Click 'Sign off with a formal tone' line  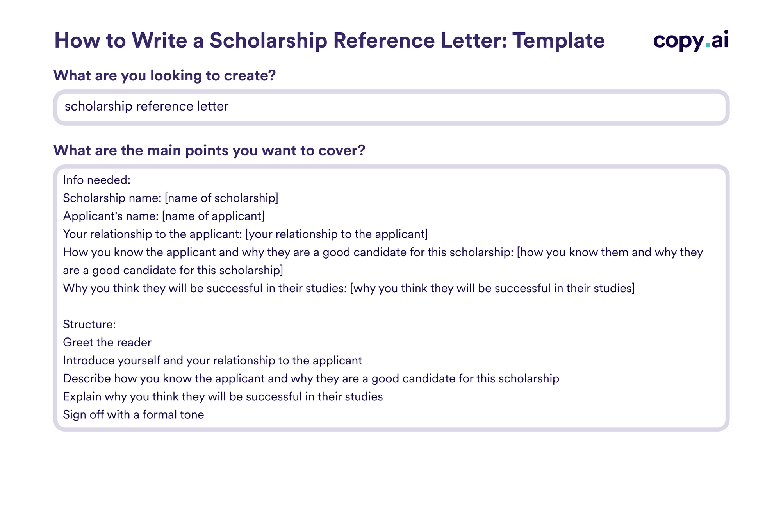(x=133, y=414)
